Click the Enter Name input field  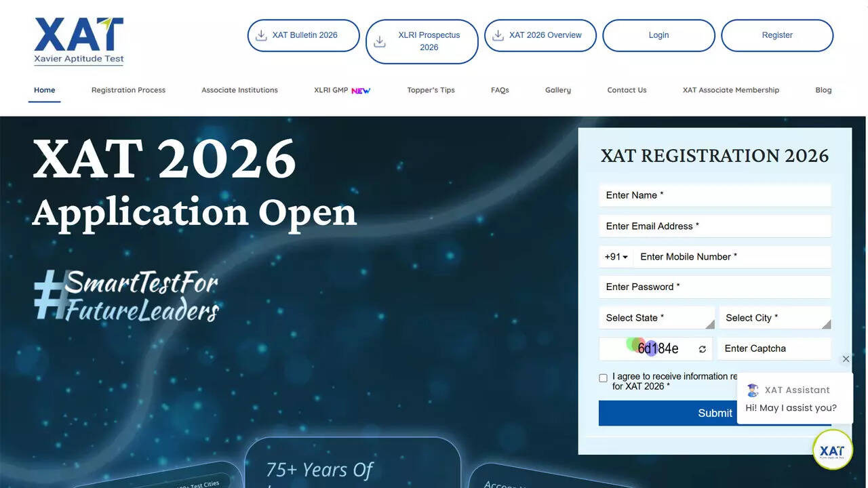tap(715, 195)
